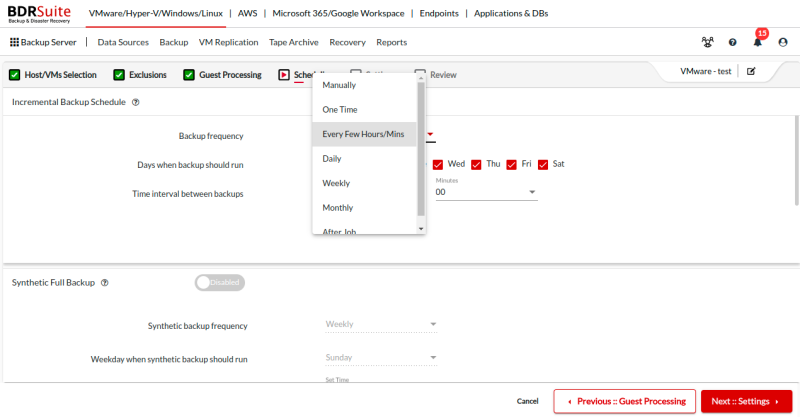Screen dimensions: 800x417
Task: Click Synthetic Full Backup help icon
Action: [105, 283]
